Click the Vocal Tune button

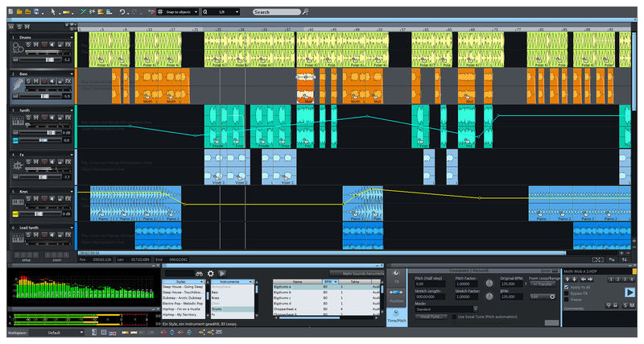coord(431,317)
